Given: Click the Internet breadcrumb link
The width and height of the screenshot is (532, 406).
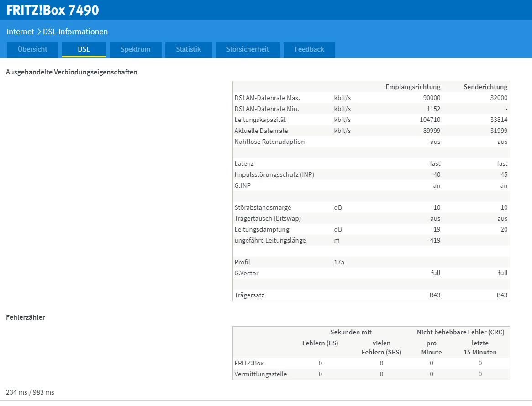Looking at the screenshot, I should click(20, 32).
